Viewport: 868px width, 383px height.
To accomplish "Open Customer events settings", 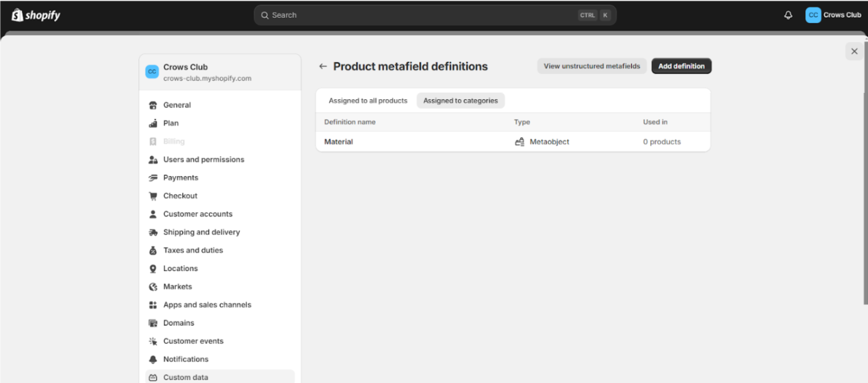I will pos(220,341).
